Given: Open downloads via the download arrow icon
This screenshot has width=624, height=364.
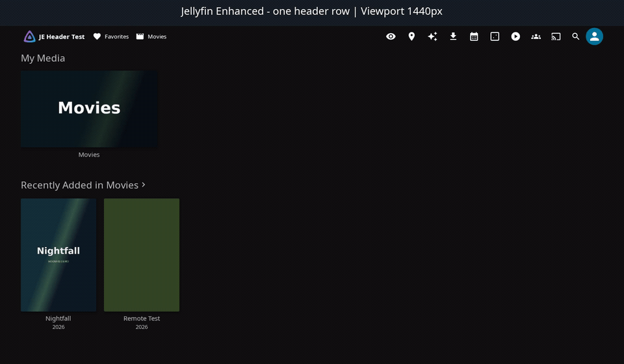Looking at the screenshot, I should click(453, 36).
